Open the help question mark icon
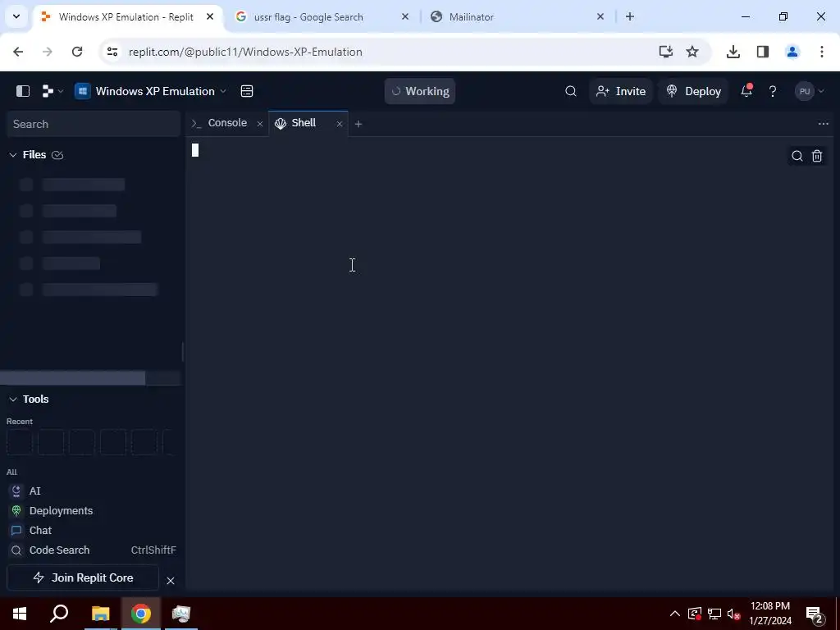 point(773,91)
